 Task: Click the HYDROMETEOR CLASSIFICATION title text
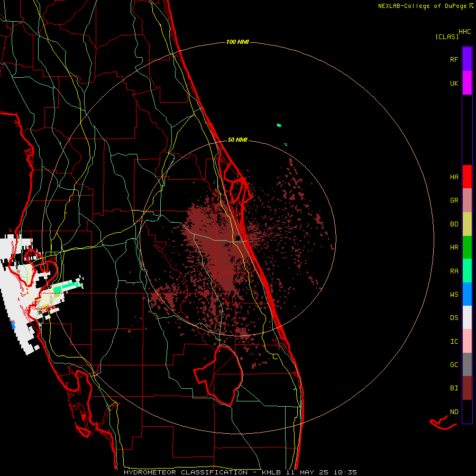click(185, 472)
